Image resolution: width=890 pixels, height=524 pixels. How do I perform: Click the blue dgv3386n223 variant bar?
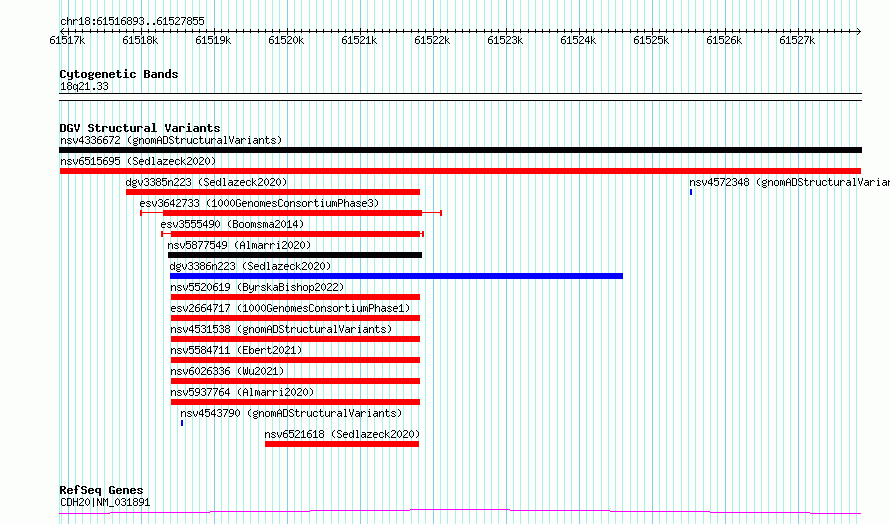[x=396, y=276]
